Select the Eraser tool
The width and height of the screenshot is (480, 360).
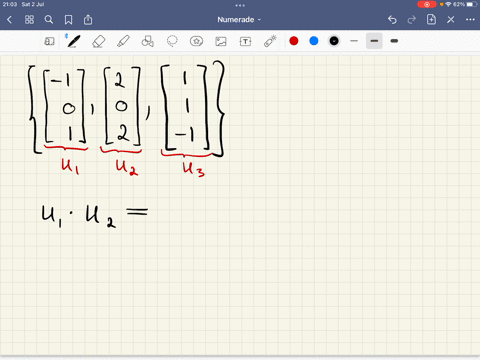point(98,41)
